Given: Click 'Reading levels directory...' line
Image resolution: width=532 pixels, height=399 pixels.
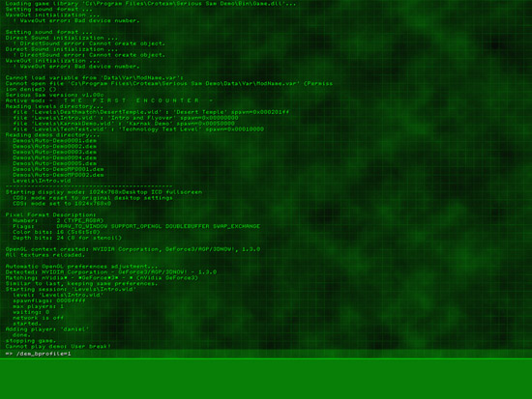Looking at the screenshot, I should (x=54, y=106).
